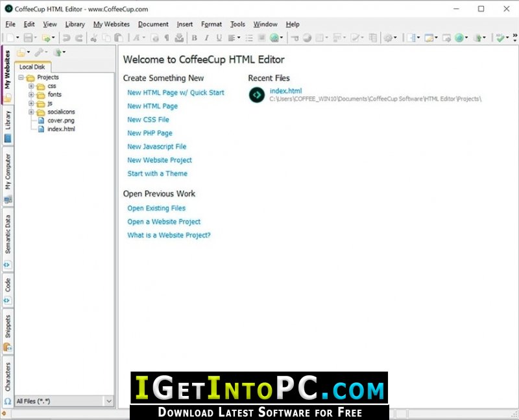Click the Undo arrow icon

[x=67, y=38]
